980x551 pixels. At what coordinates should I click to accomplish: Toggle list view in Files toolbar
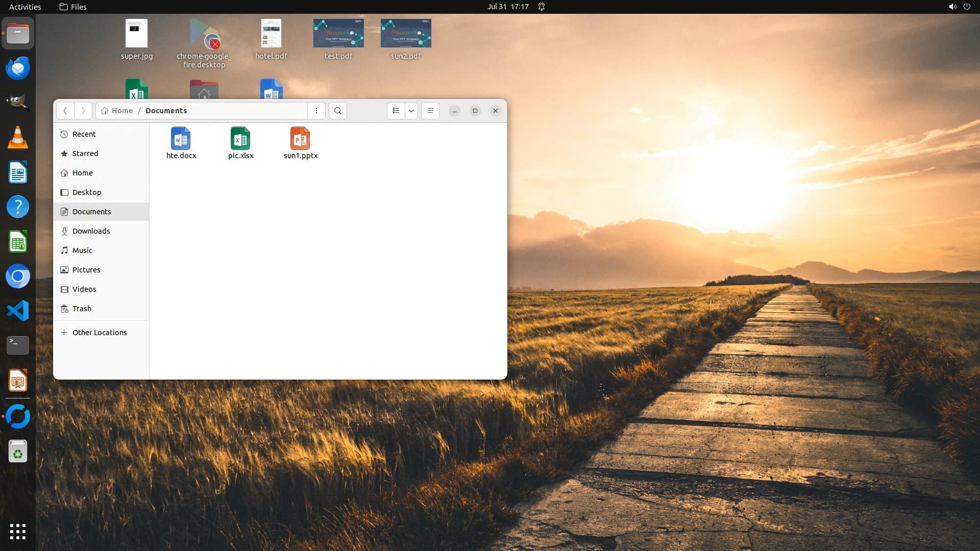coord(396,111)
